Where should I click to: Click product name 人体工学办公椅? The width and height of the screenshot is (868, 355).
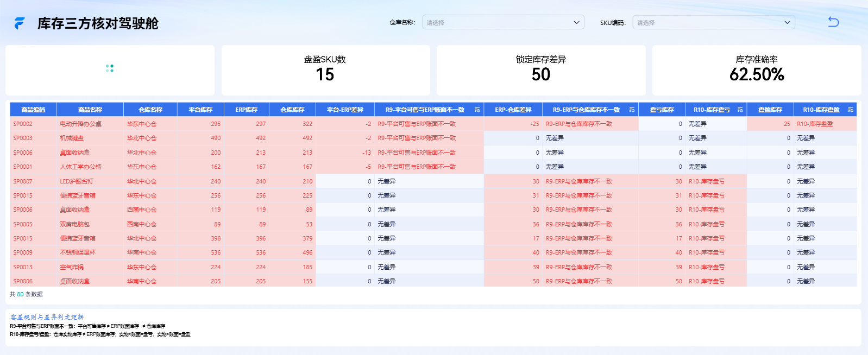point(80,167)
